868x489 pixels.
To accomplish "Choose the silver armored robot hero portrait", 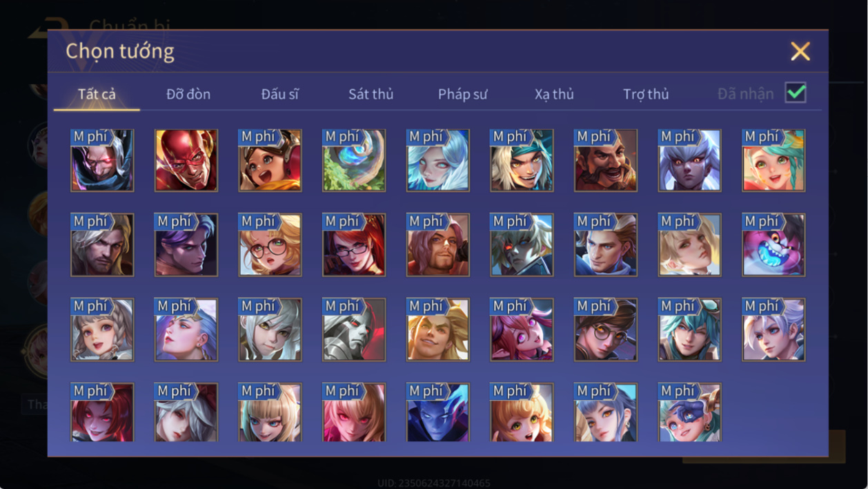I will pyautogui.click(x=354, y=329).
